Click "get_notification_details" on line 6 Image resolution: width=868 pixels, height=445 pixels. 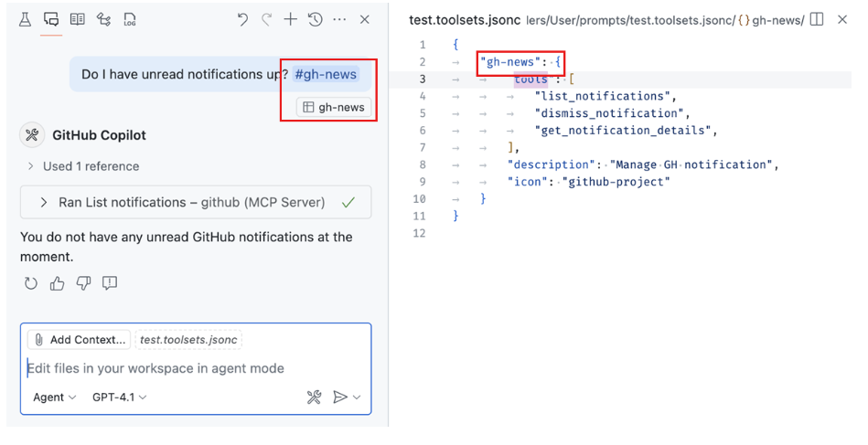click(x=622, y=131)
